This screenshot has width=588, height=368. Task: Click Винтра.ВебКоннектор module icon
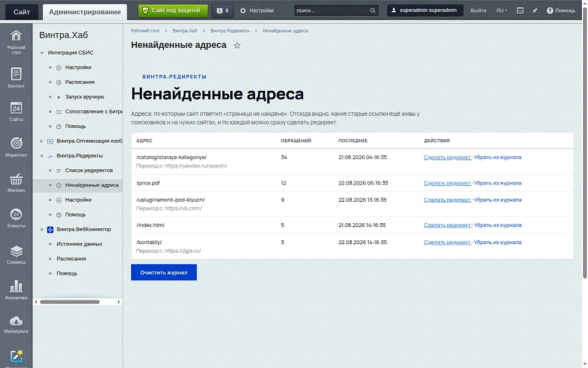50,229
